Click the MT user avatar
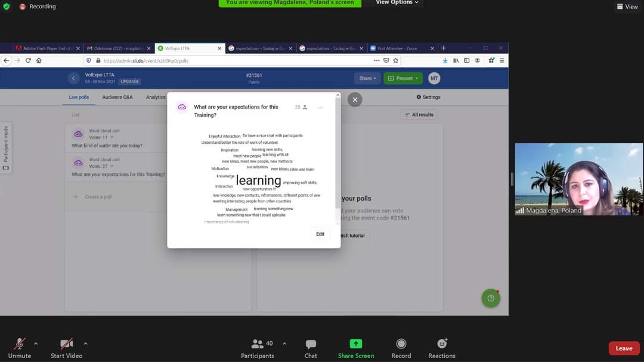 [x=434, y=78]
